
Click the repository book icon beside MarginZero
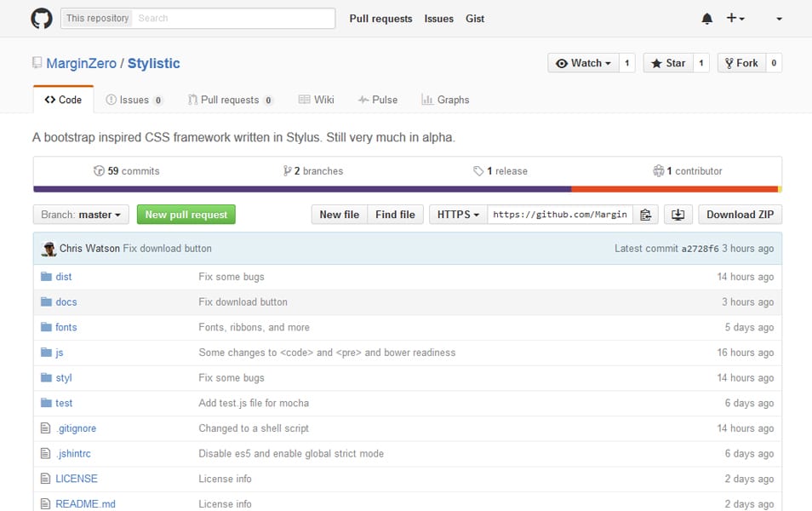coord(37,63)
